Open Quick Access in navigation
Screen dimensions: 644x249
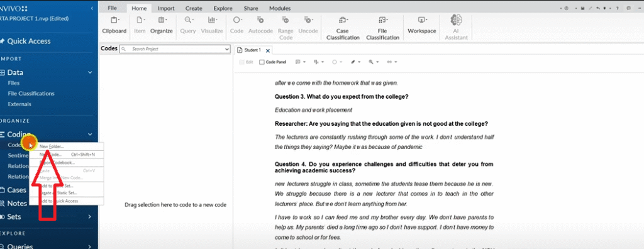pyautogui.click(x=29, y=41)
